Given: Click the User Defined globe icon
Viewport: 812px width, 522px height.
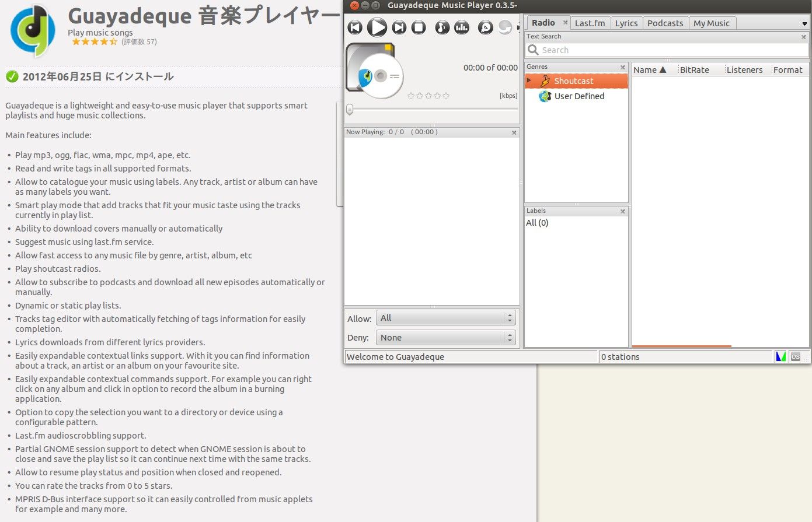Looking at the screenshot, I should (545, 96).
